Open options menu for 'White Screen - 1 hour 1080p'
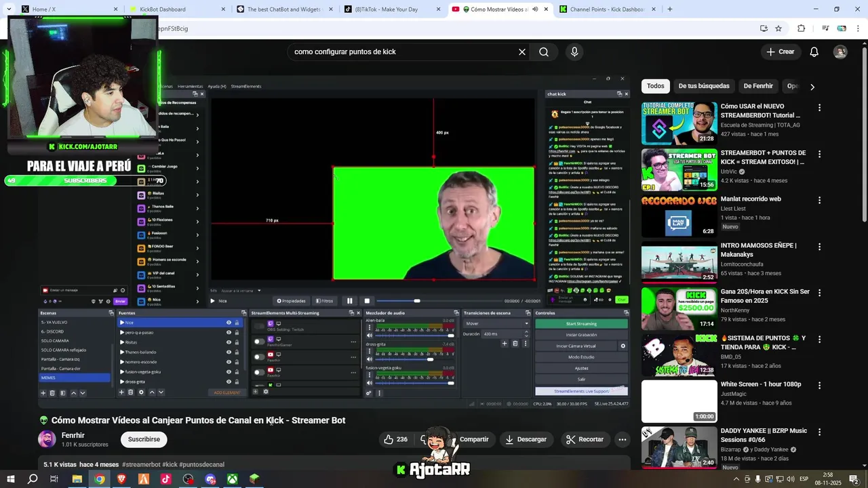 click(x=819, y=386)
